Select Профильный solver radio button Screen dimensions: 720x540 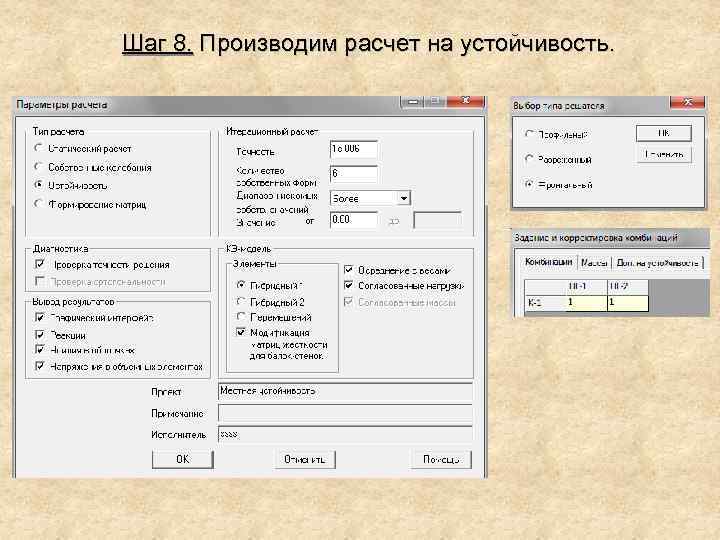(x=529, y=134)
